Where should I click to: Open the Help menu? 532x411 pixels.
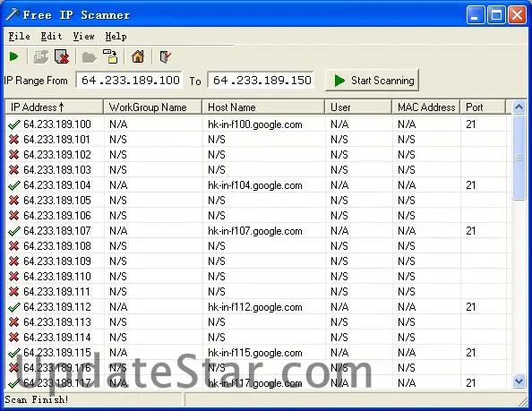[x=116, y=36]
